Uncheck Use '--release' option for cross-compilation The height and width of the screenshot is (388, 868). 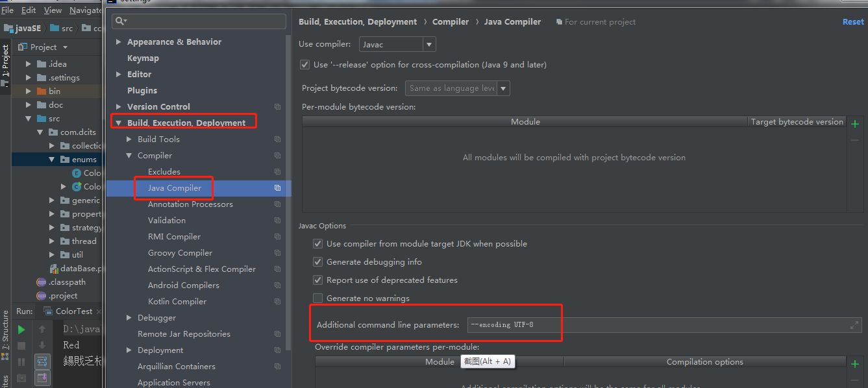point(304,64)
